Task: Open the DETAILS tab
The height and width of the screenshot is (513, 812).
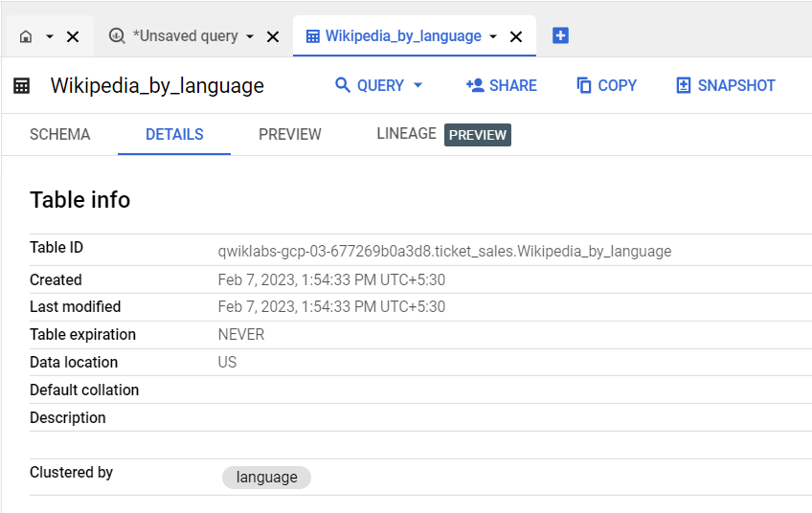Action: [x=174, y=135]
